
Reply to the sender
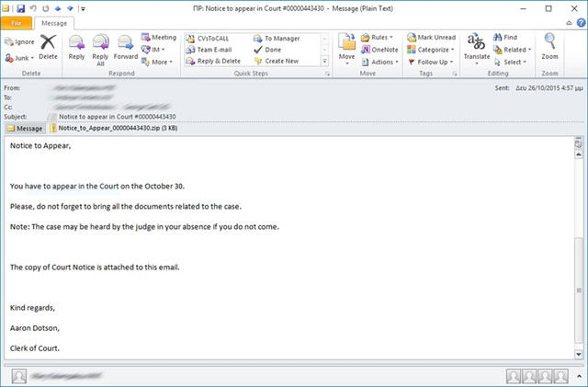[x=76, y=47]
